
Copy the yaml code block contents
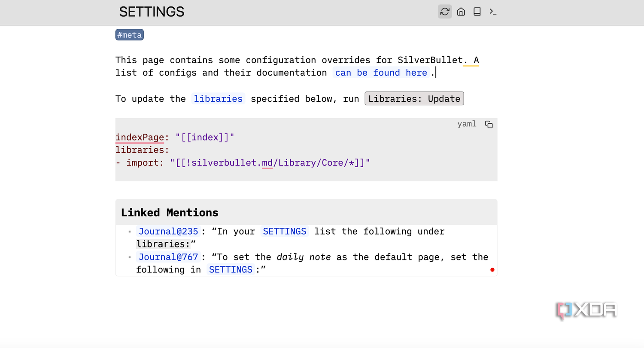point(489,124)
